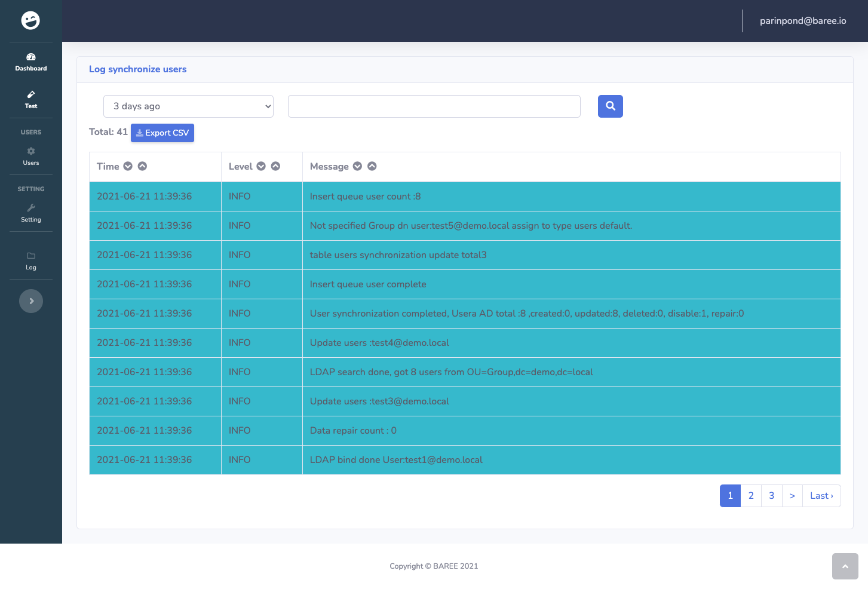Sort the Time column descending
Screen dimensions: 868x589
(x=128, y=166)
